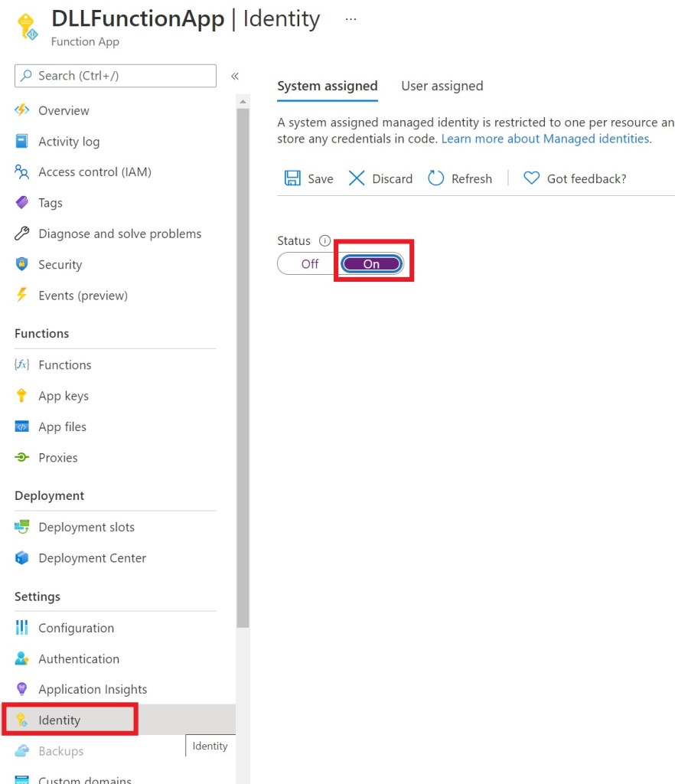The height and width of the screenshot is (784, 675).
Task: Set Status toggle to On
Action: [x=371, y=263]
